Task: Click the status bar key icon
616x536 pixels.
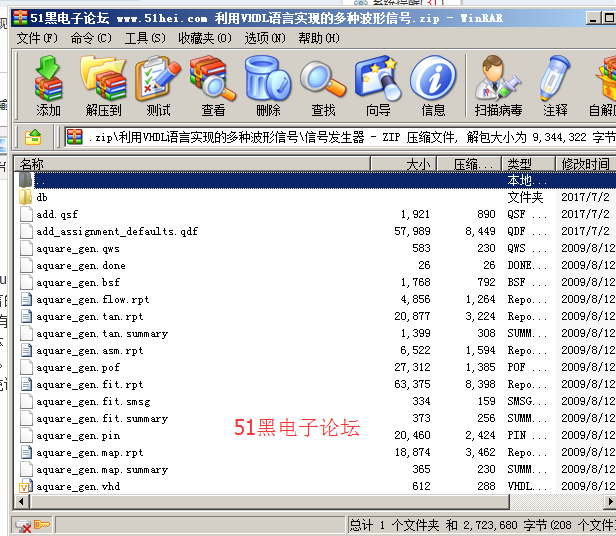Action: pos(42,525)
